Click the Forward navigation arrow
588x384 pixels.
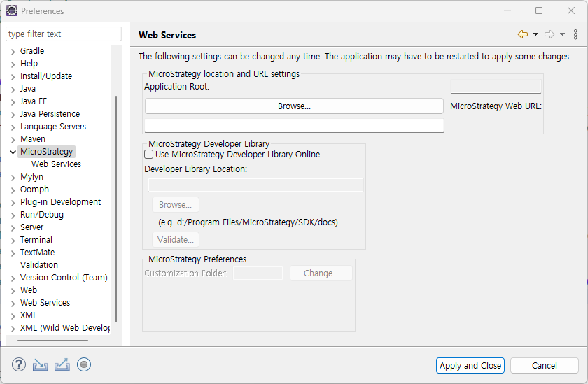(549, 34)
